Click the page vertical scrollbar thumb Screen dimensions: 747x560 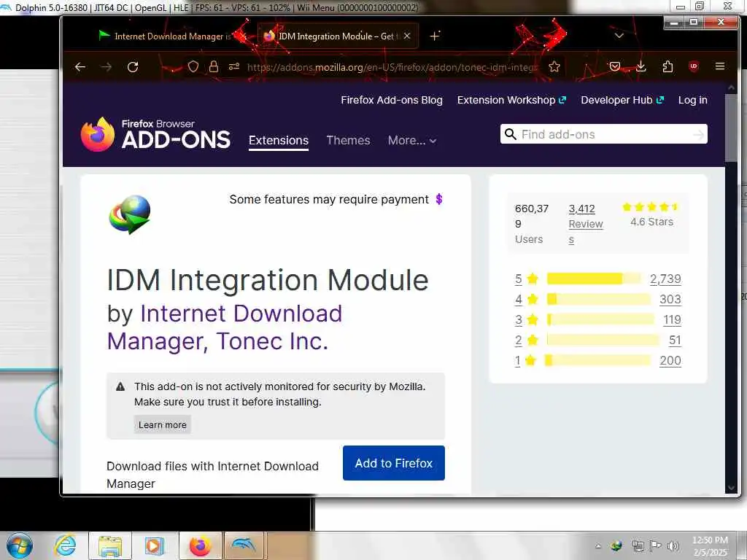tap(731, 128)
